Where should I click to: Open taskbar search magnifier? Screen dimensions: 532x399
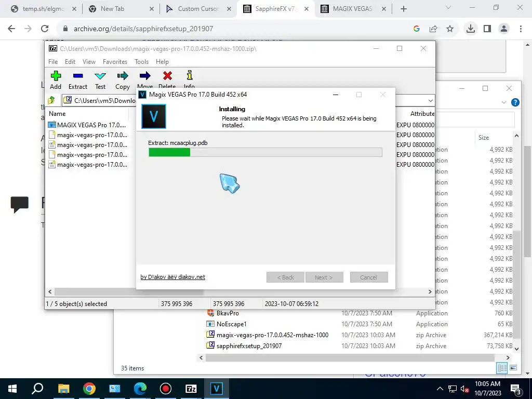pos(37,388)
